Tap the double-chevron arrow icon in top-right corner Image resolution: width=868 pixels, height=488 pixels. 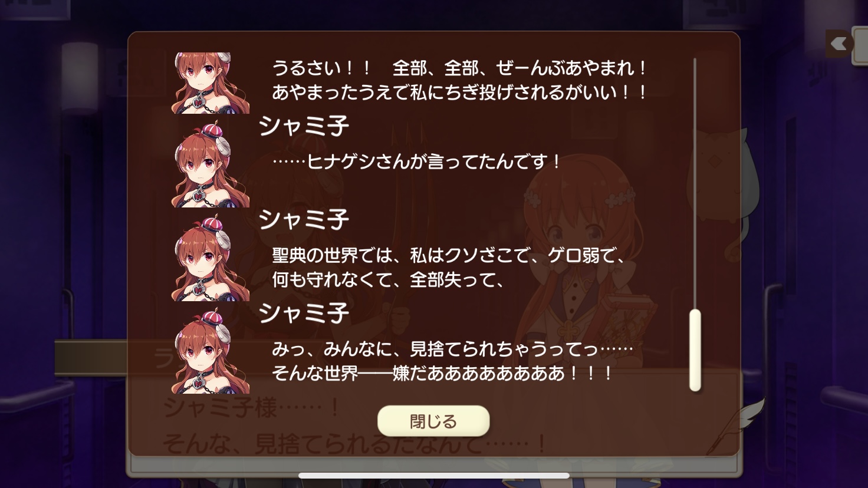pos(839,44)
